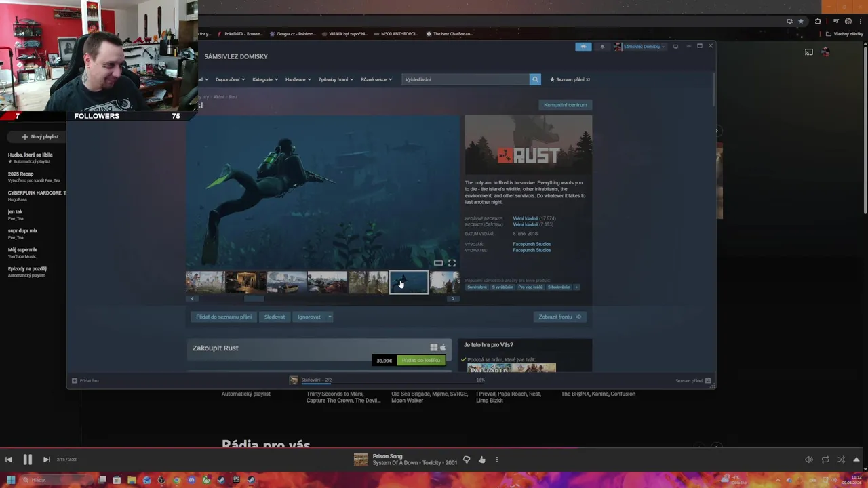The height and width of the screenshot is (488, 868).
Task: Click the S vyráběním tag
Action: click(x=502, y=287)
